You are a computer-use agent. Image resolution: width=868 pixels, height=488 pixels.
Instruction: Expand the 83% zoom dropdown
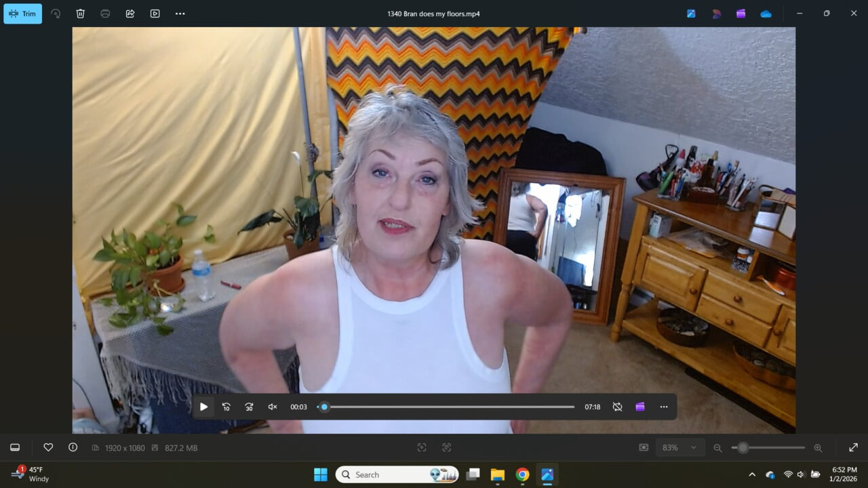(x=678, y=447)
